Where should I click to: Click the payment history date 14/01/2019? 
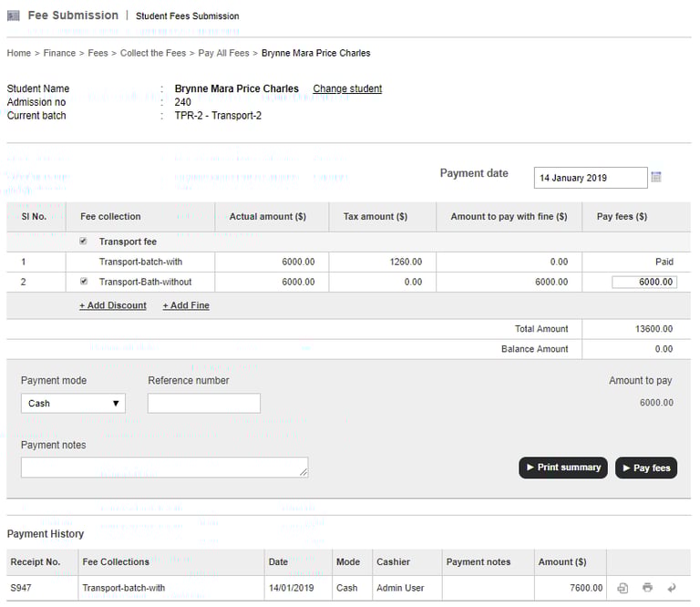[x=291, y=588]
